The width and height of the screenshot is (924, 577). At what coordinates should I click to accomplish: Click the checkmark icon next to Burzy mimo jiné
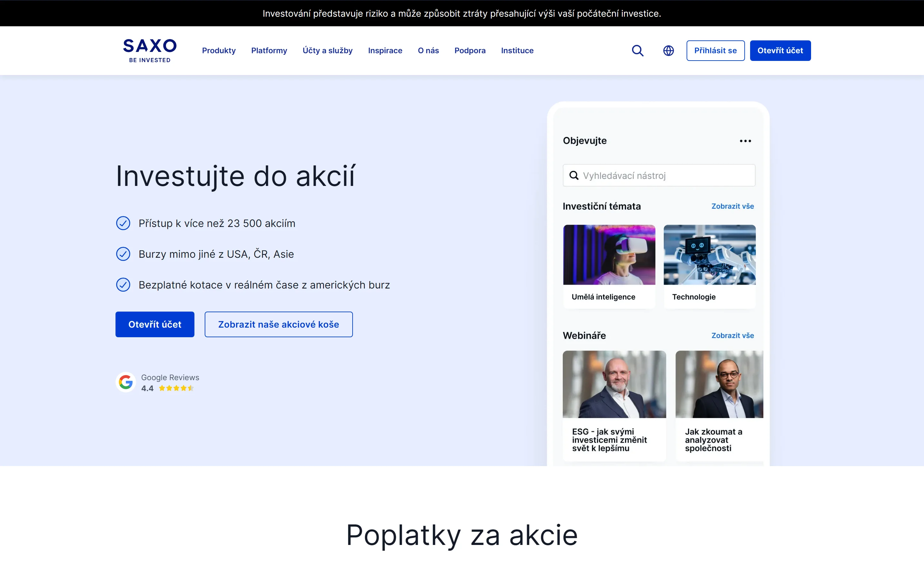tap(123, 254)
